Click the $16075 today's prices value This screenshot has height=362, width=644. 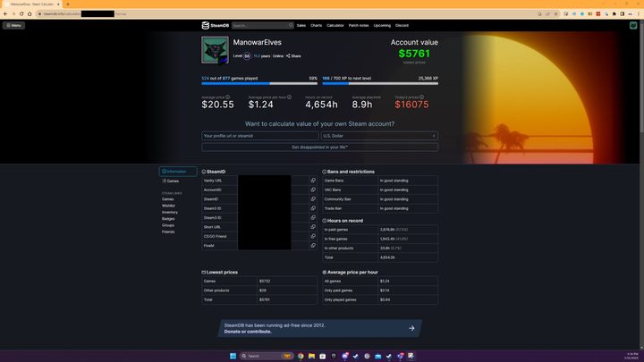[x=411, y=105]
